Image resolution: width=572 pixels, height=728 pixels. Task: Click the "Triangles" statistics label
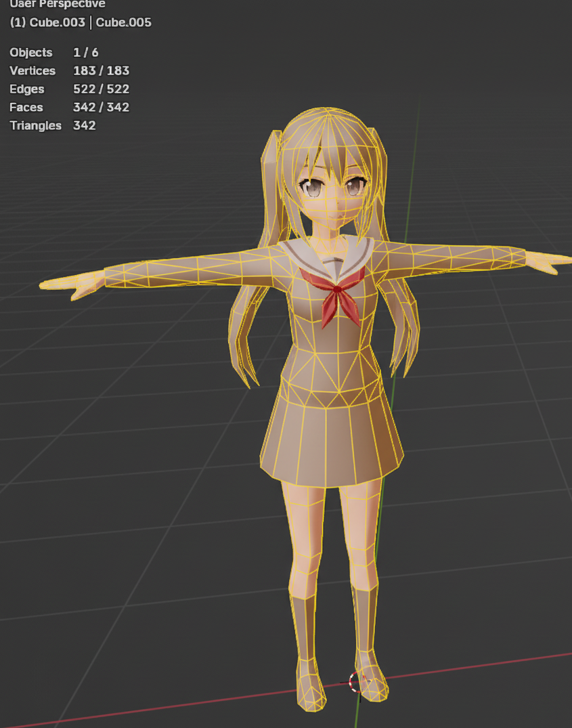[35, 125]
